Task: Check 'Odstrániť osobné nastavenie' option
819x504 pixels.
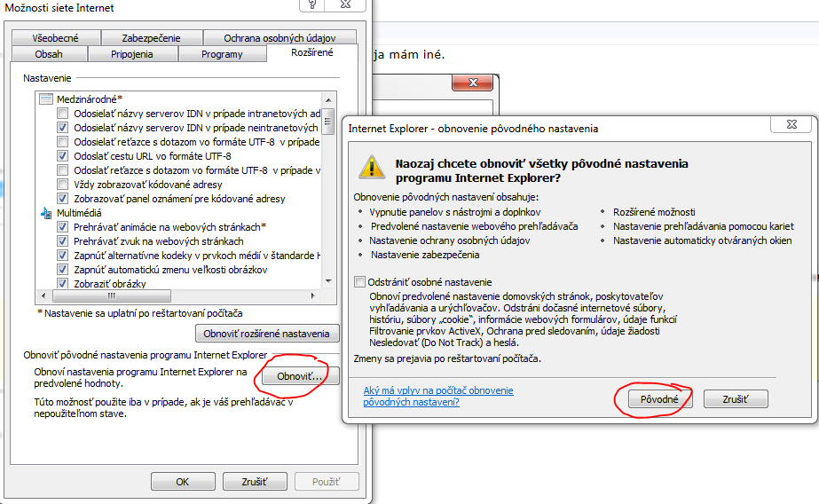Action: click(359, 282)
